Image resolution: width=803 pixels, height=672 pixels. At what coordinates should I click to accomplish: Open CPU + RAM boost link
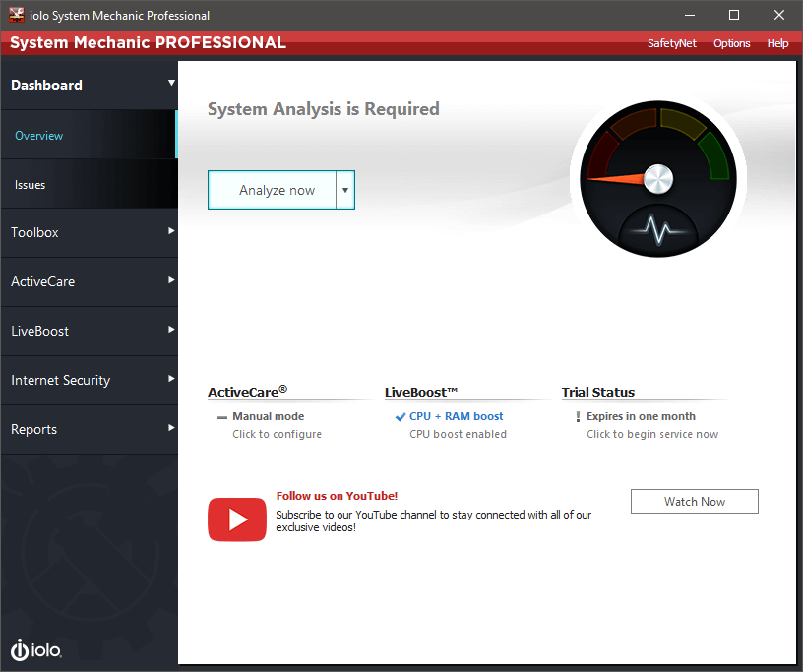(x=457, y=416)
